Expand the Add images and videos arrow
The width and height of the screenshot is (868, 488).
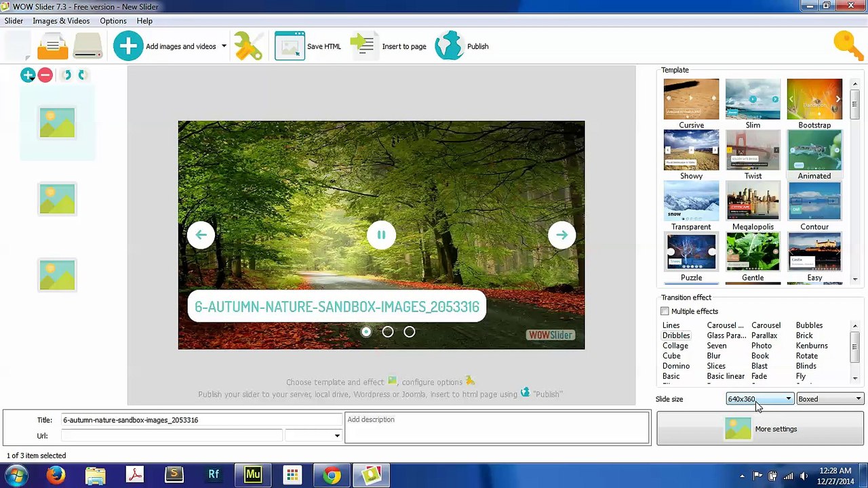[224, 46]
